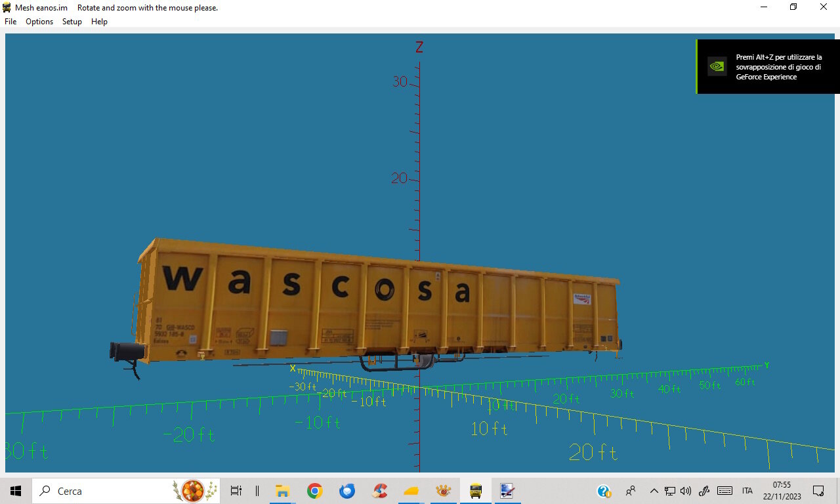Image resolution: width=840 pixels, height=504 pixels.
Task: Click the NVIDIA GeForce Experience overlay notification
Action: 768,66
